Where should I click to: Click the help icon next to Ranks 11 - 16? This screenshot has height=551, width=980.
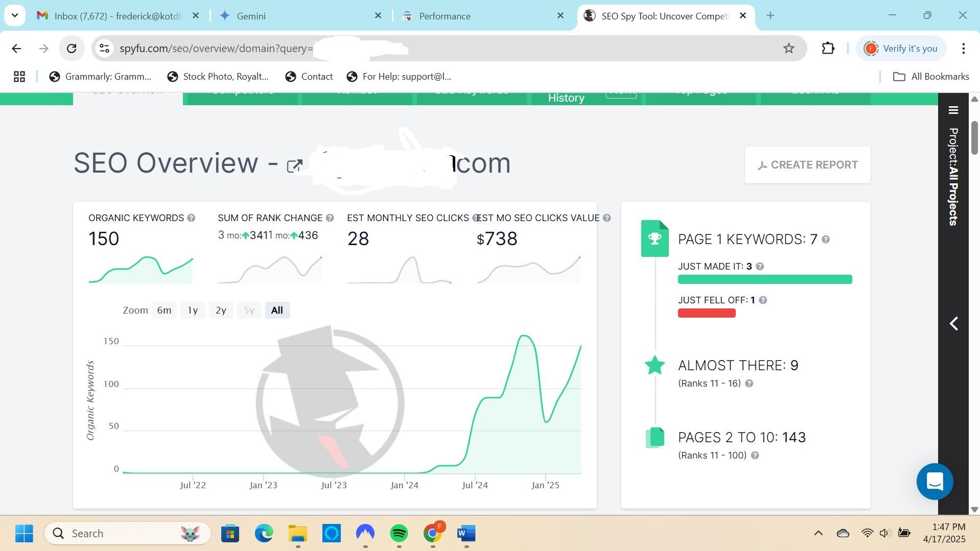749,384
